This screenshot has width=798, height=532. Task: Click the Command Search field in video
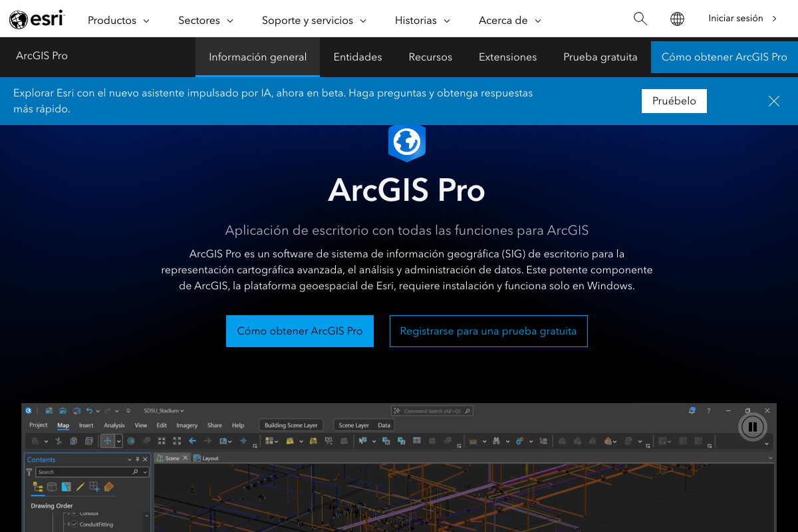pyautogui.click(x=432, y=411)
